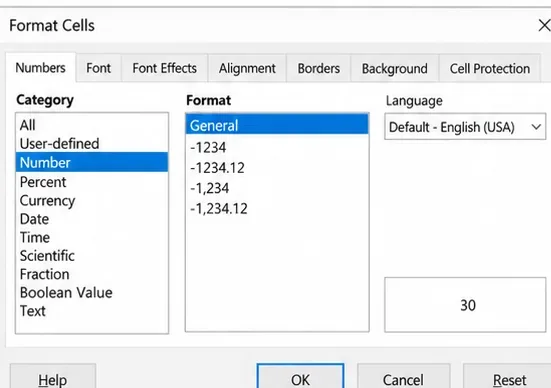Choose the Currency category
This screenshot has height=388, width=551.
tap(92, 200)
